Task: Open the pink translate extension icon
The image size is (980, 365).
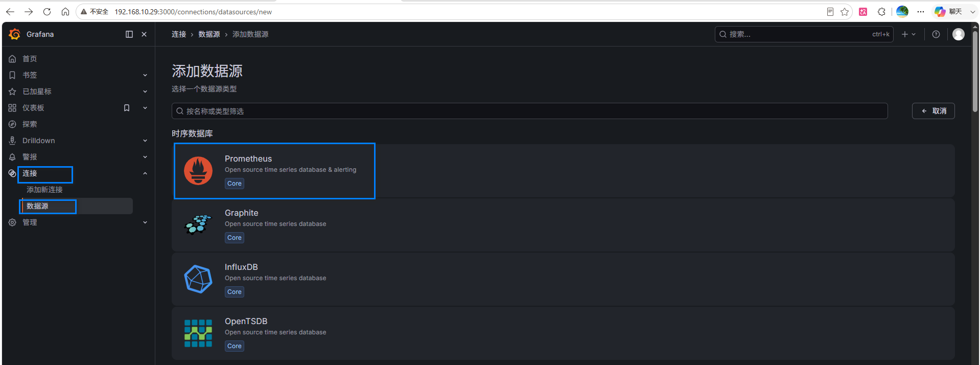Action: (x=863, y=12)
